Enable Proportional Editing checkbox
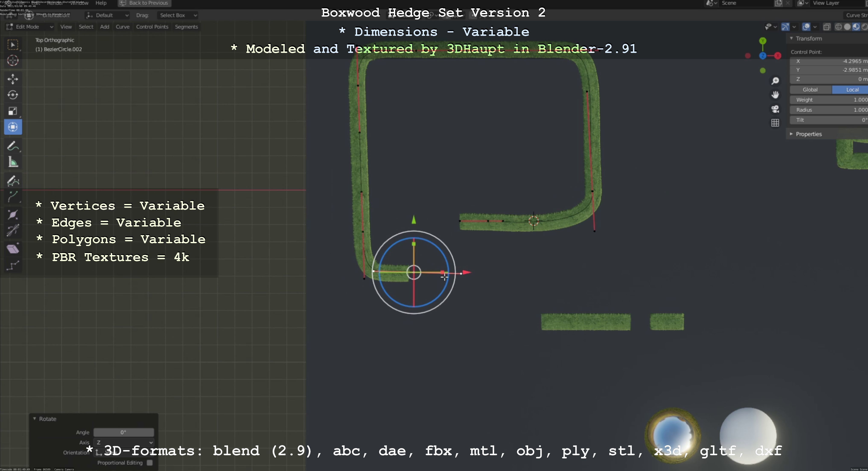 (150, 463)
